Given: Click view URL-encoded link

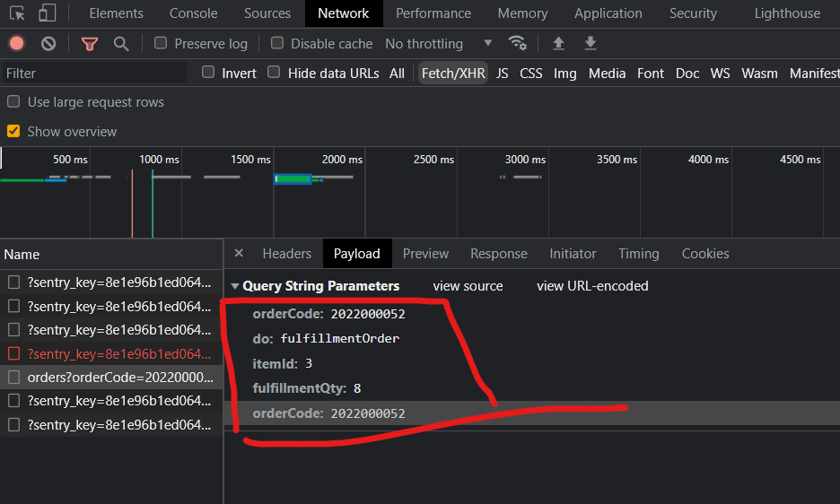Looking at the screenshot, I should point(592,286).
